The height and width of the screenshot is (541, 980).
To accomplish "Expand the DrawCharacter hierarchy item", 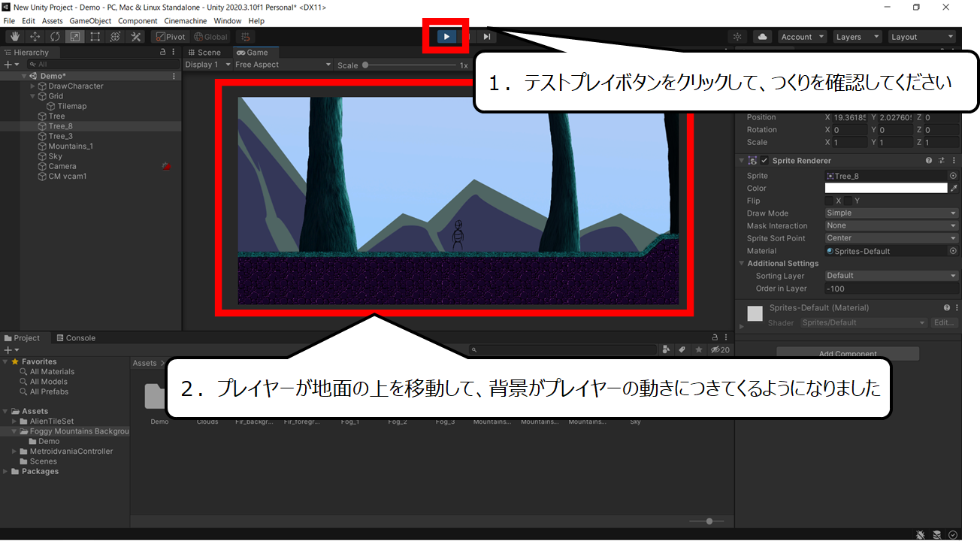I will (x=32, y=86).
